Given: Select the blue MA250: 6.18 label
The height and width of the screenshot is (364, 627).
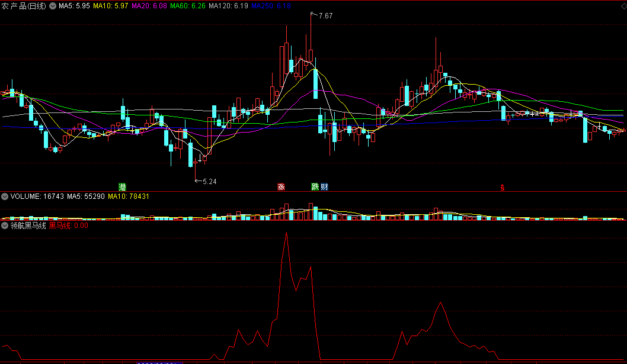Looking at the screenshot, I should point(271,6).
